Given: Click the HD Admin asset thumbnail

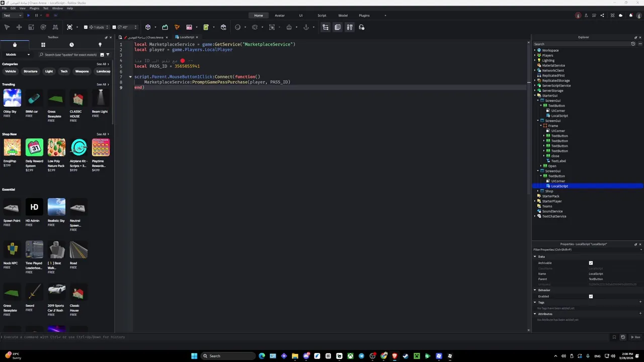Looking at the screenshot, I should coord(34,207).
